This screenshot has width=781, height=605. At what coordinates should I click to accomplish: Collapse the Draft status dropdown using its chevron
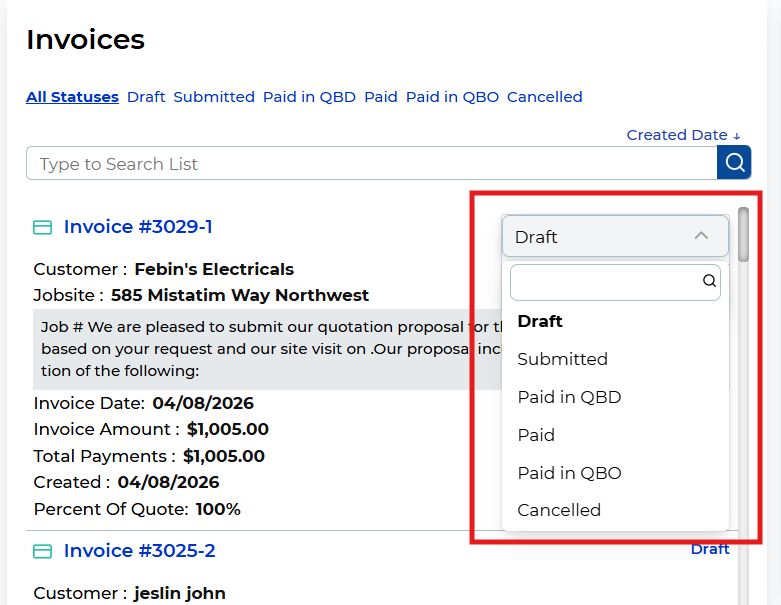701,236
